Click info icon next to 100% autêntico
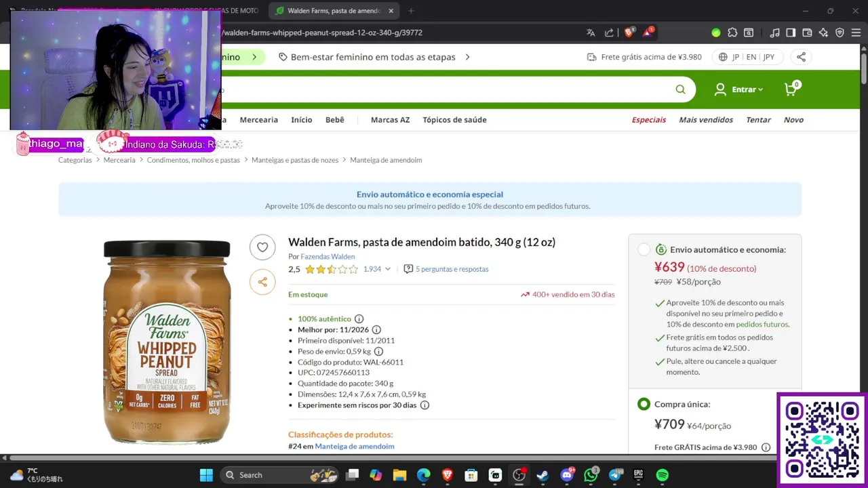Viewport: 868px width, 488px height. pos(359,319)
